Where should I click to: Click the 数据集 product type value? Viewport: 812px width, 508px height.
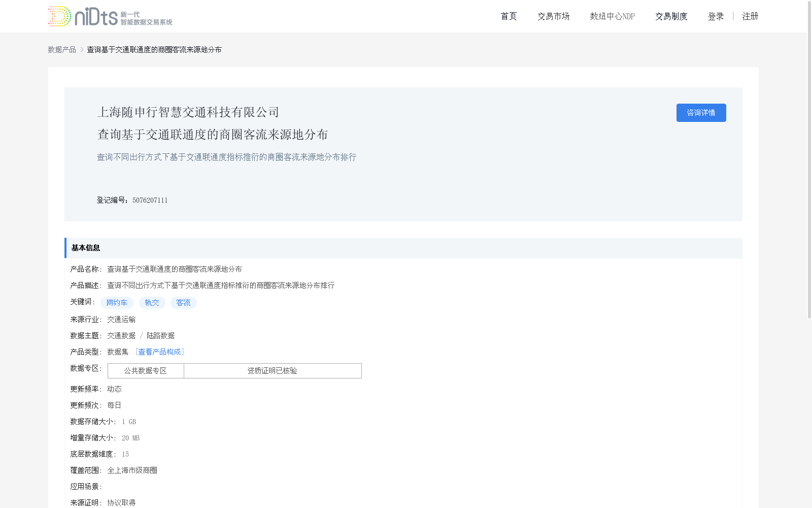pyautogui.click(x=118, y=352)
